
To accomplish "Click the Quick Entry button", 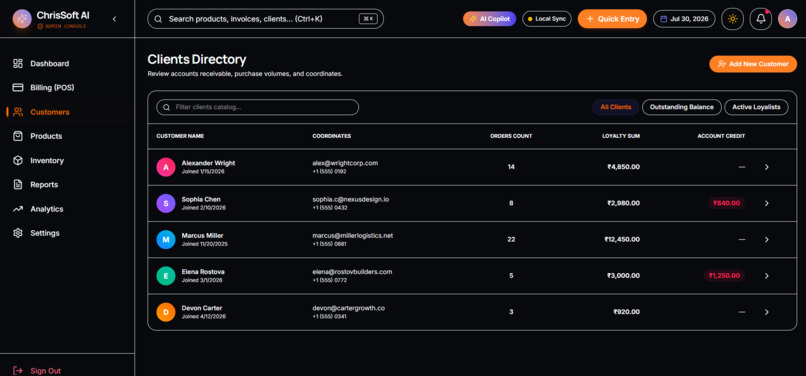I will click(x=612, y=19).
